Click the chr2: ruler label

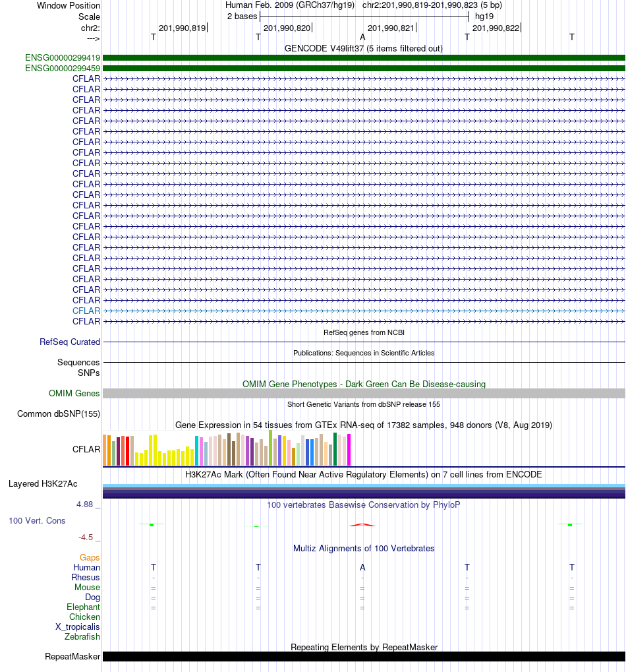click(90, 28)
